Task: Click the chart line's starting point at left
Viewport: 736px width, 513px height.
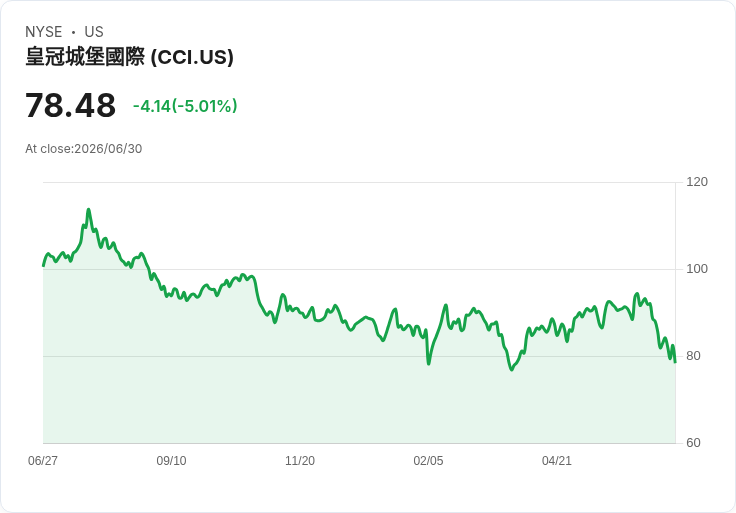Action: pos(44,266)
